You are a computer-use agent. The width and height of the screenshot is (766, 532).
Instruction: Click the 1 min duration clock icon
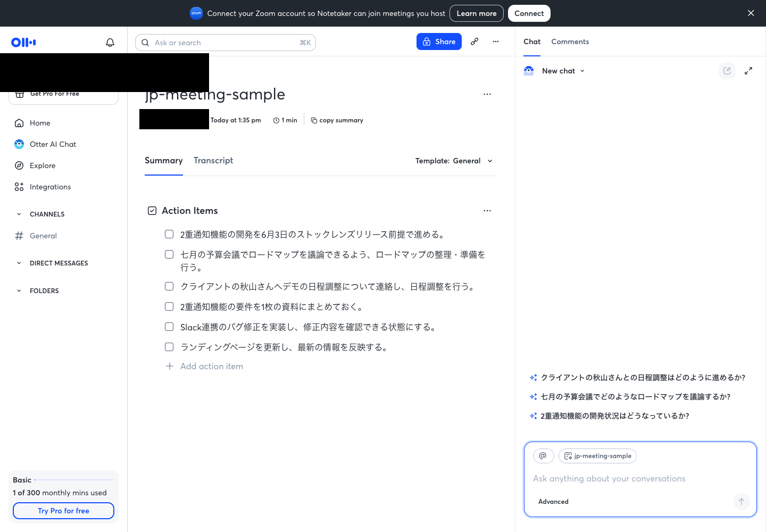coord(276,120)
